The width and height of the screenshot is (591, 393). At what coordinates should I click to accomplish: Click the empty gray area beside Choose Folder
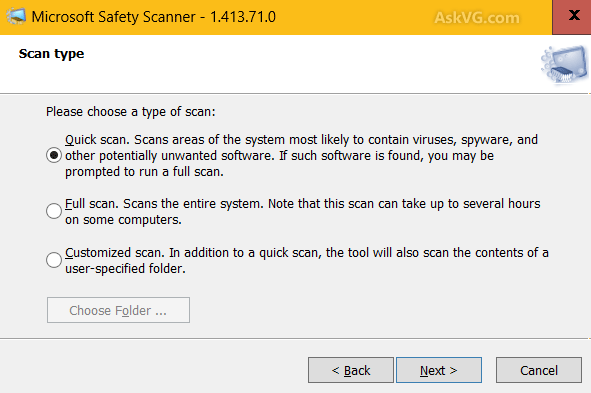point(377,310)
